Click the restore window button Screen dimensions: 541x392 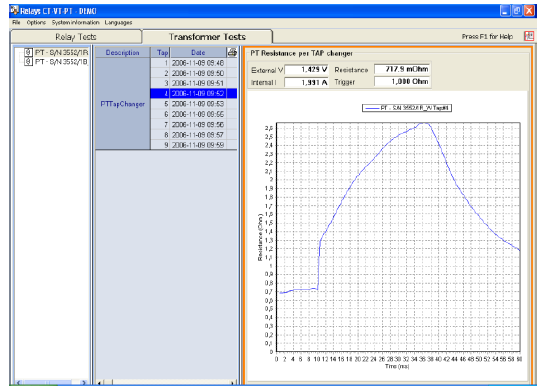click(x=517, y=11)
